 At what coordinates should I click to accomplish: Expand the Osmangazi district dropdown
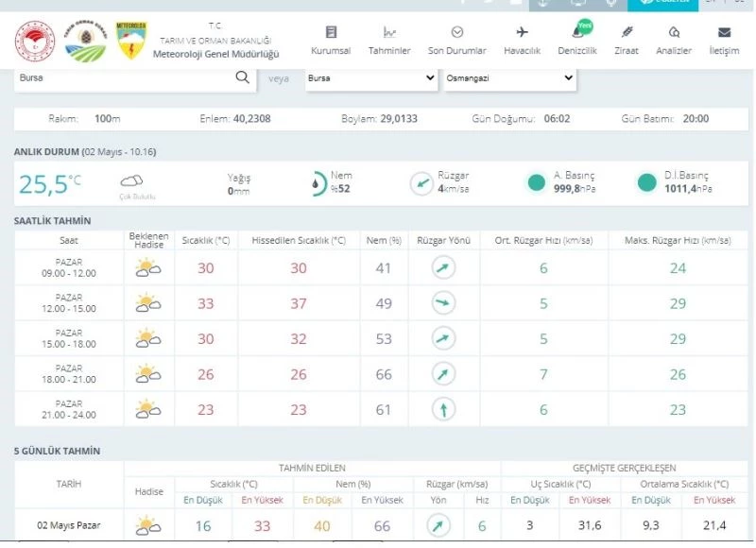[508, 78]
